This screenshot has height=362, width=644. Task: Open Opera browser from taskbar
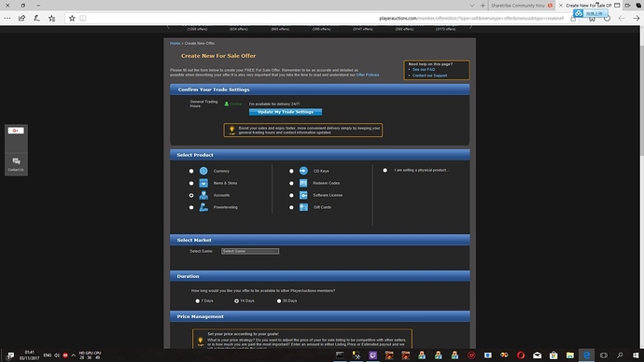pos(521,355)
